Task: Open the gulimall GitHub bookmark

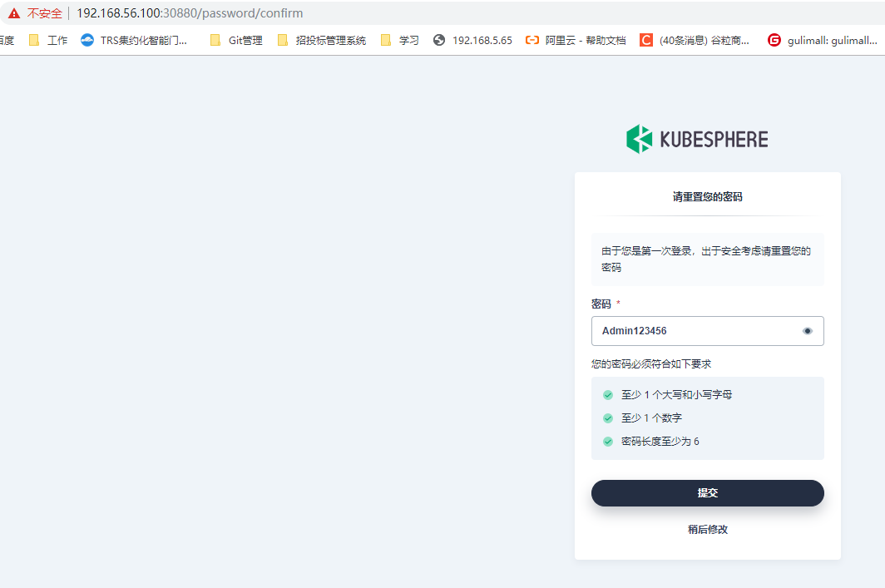Action: (823, 39)
